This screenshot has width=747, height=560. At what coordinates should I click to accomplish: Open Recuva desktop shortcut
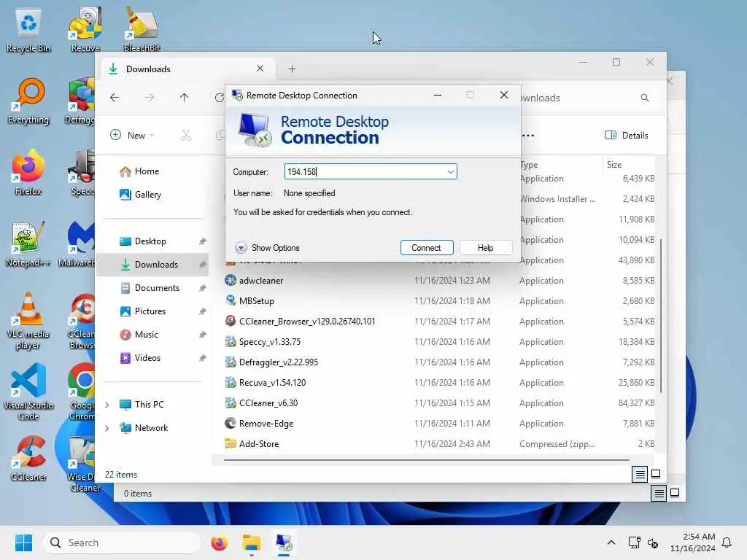point(85,31)
